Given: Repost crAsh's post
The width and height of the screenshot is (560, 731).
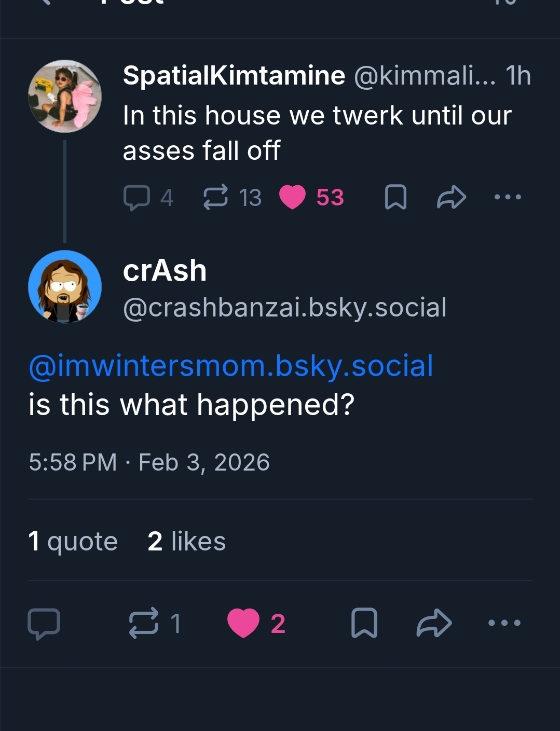Looking at the screenshot, I should click(x=144, y=623).
